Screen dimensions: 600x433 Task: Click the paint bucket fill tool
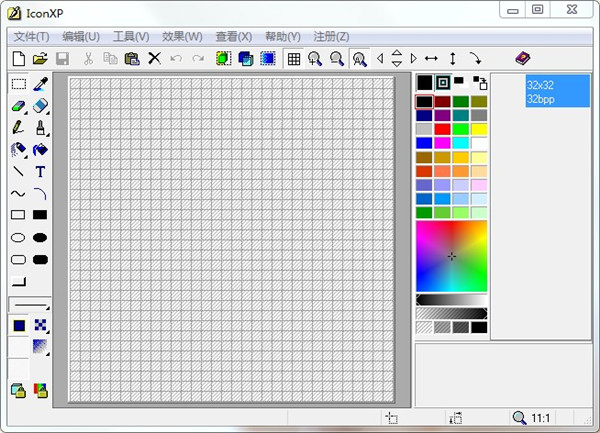41,150
